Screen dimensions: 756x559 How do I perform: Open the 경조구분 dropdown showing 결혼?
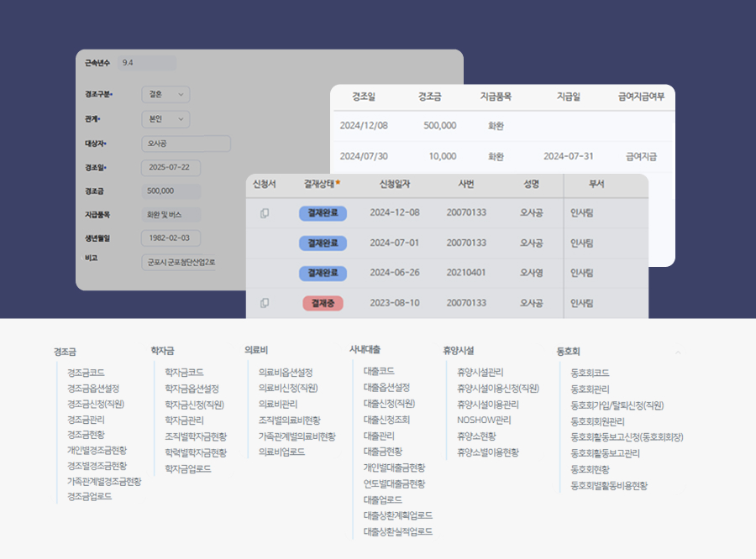click(165, 95)
